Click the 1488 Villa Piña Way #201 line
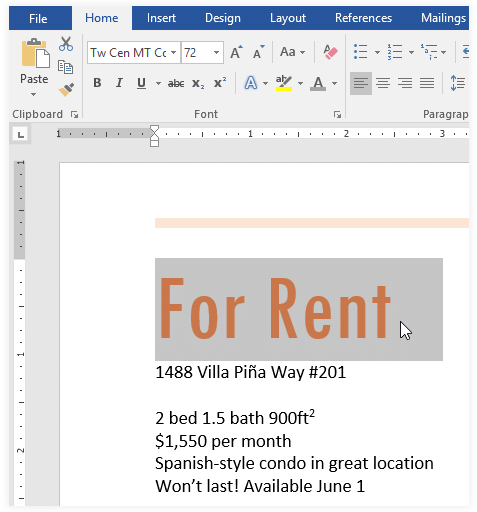The image size is (477, 512). coord(251,372)
